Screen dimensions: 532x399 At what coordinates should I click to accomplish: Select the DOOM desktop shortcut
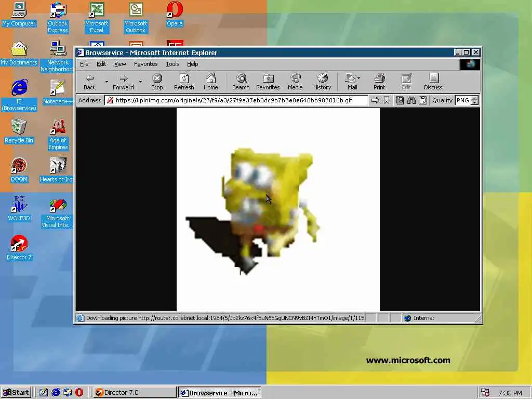[19, 170]
